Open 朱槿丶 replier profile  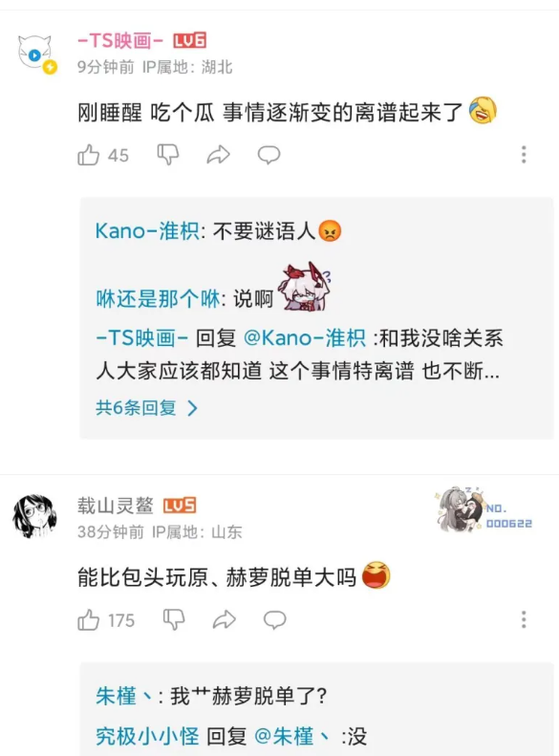tap(123, 696)
